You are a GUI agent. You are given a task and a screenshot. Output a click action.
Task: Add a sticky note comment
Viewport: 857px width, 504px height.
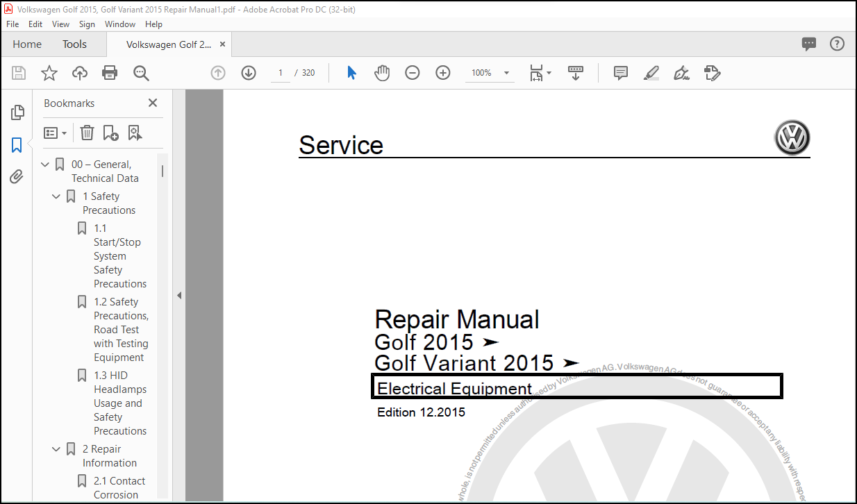[621, 73]
